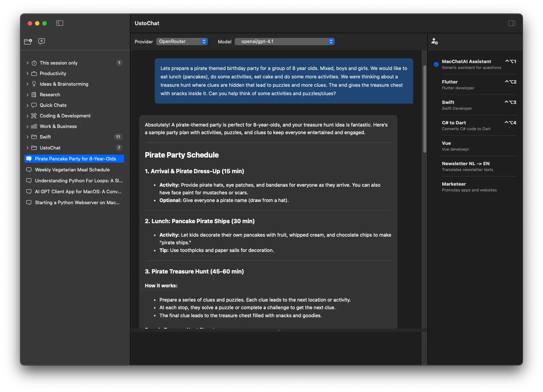Start a new chat with plus icon

pyautogui.click(x=42, y=42)
